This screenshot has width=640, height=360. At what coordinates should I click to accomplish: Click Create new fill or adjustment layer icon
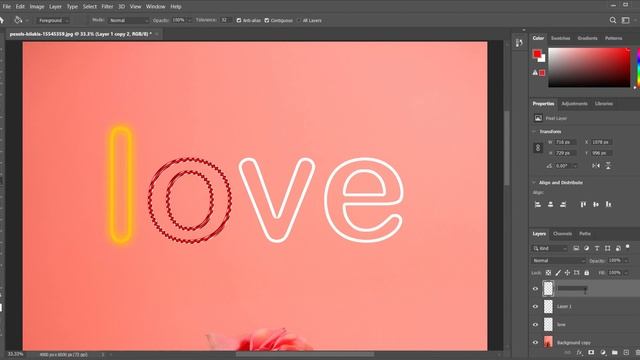pos(603,353)
